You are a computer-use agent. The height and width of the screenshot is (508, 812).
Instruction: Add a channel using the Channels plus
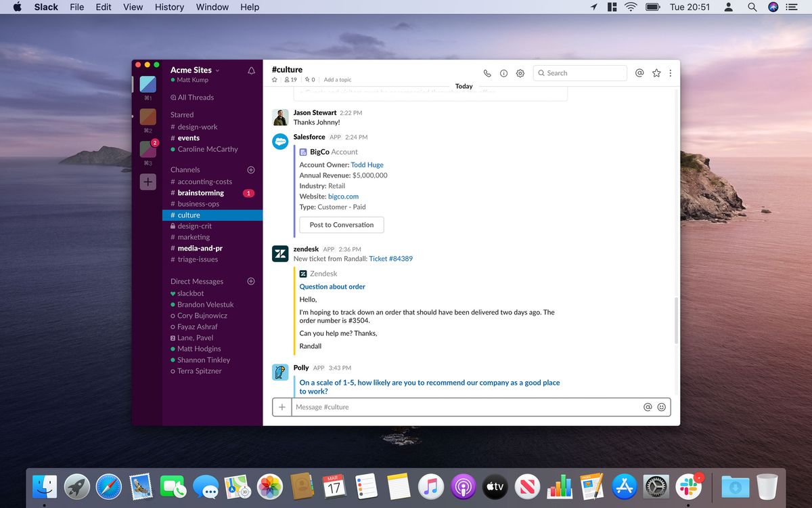(x=250, y=169)
